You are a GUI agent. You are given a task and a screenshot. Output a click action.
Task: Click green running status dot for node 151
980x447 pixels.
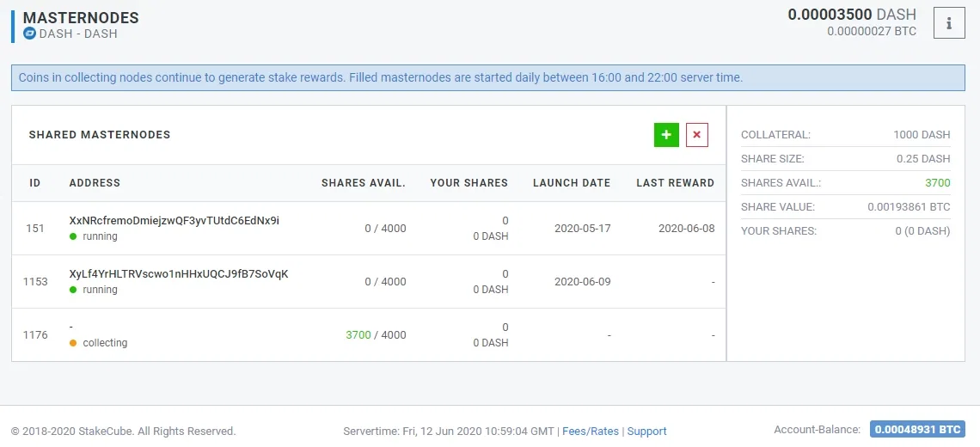[x=73, y=237]
